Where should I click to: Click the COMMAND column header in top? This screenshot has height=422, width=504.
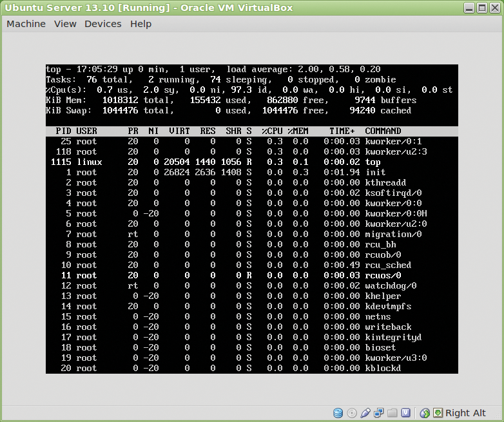point(383,131)
